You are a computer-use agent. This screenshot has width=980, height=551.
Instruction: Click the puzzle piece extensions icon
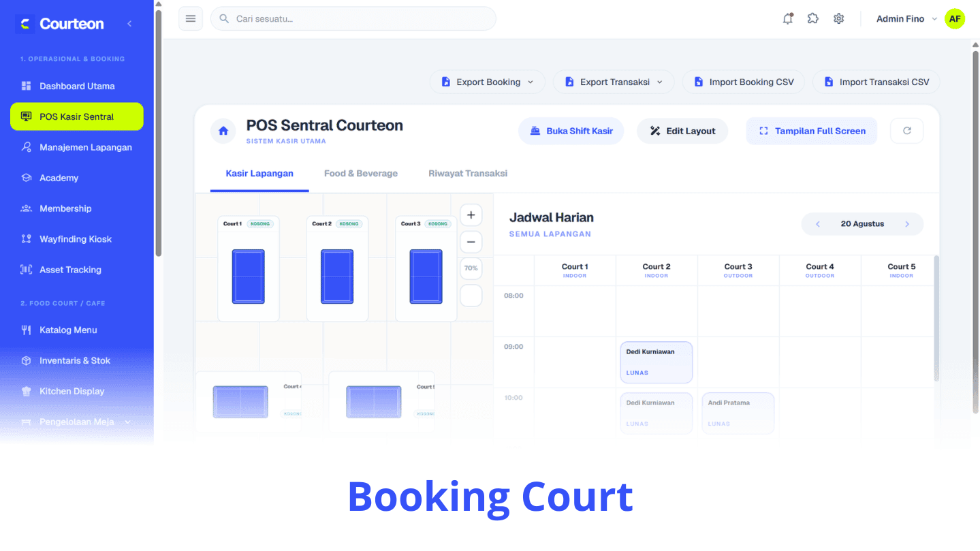pos(813,19)
